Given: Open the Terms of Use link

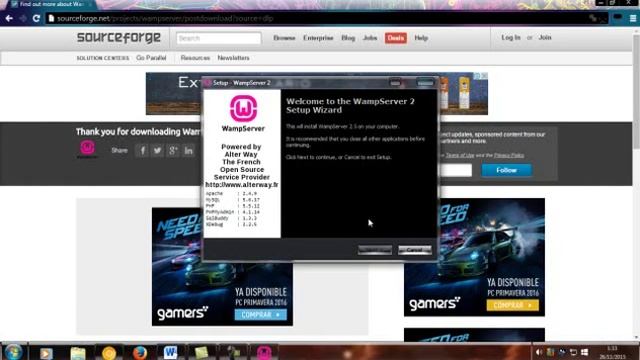Looking at the screenshot, I should [460, 156].
